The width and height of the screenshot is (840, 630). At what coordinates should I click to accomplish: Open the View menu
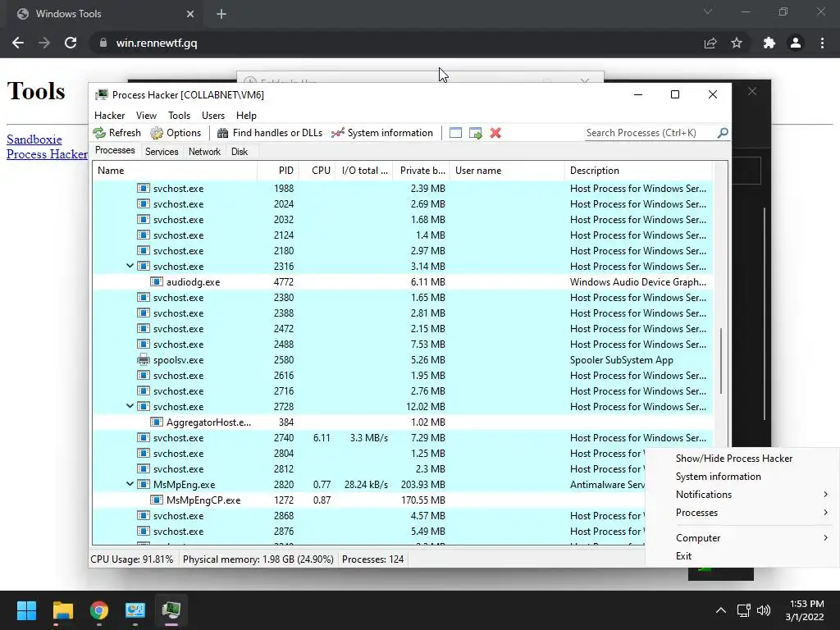pos(146,115)
